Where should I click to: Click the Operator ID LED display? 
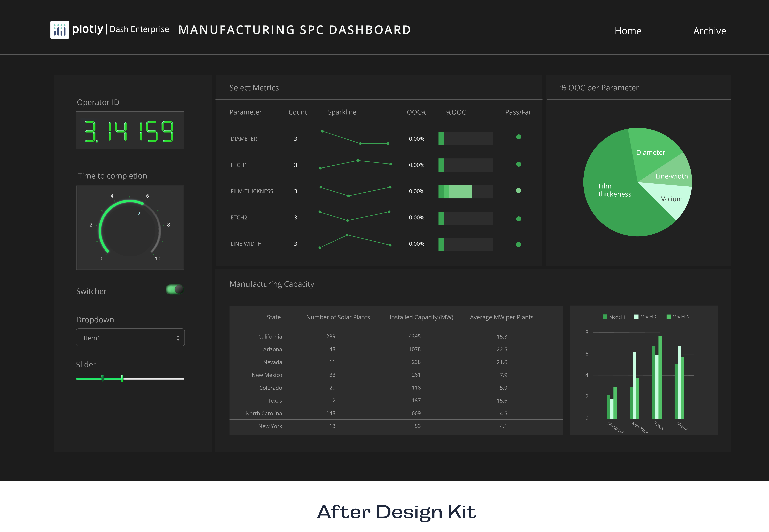tap(130, 130)
